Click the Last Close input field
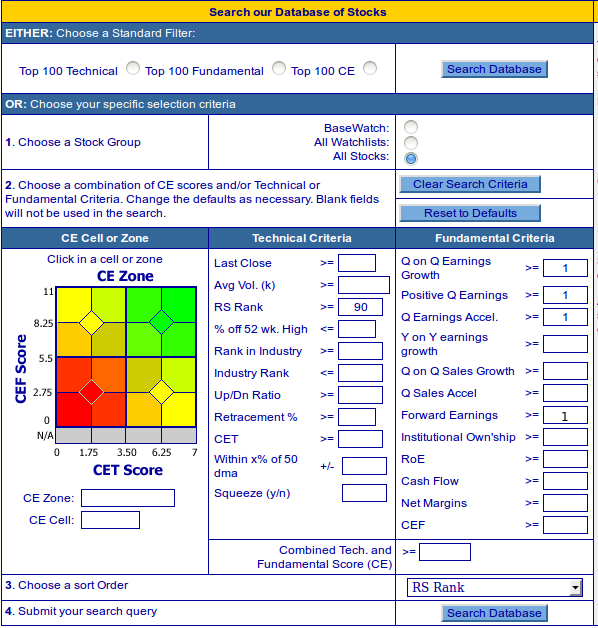The image size is (598, 628). (357, 263)
